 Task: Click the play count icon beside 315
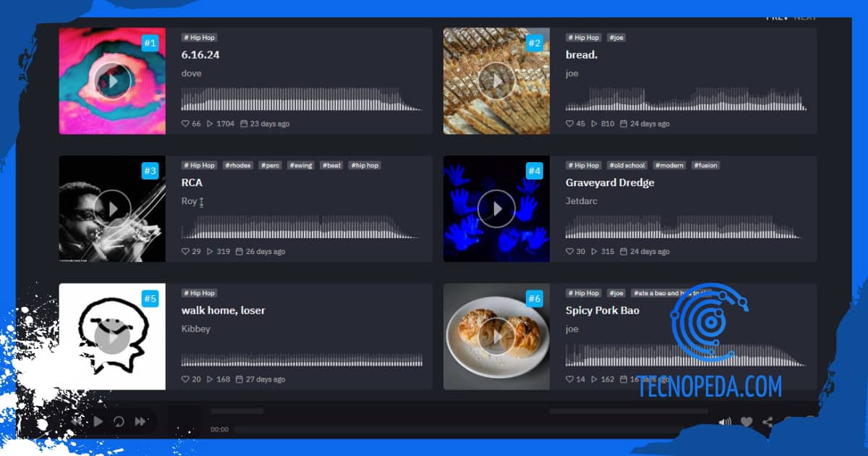tap(595, 252)
